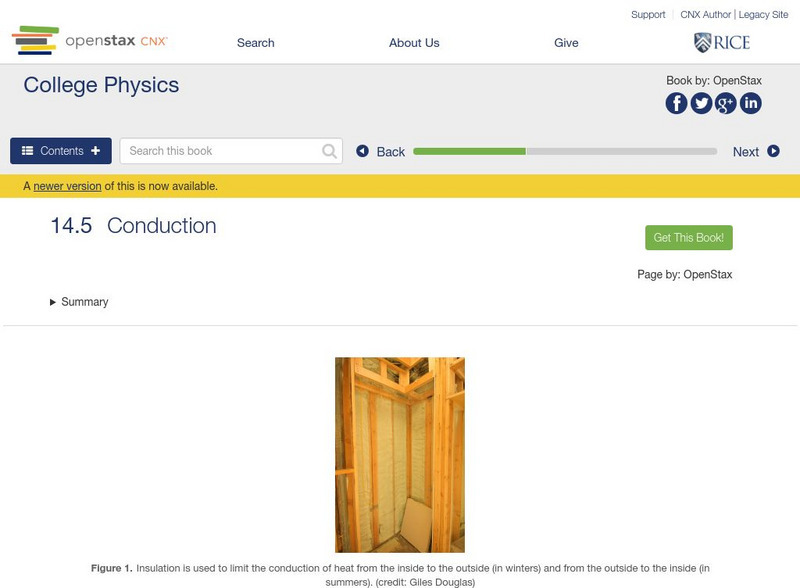
Task: Expand the Summary disclosure triangle
Action: [53, 302]
